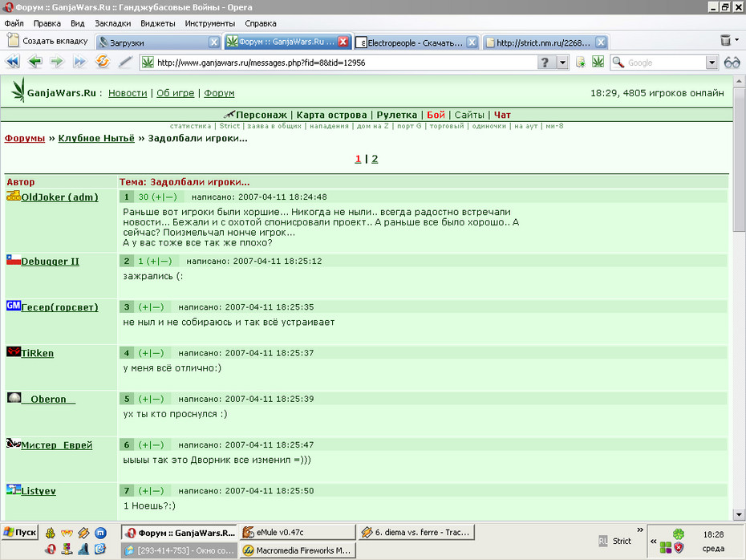Open the Новости link
This screenshot has width=746, height=560.
(128, 93)
